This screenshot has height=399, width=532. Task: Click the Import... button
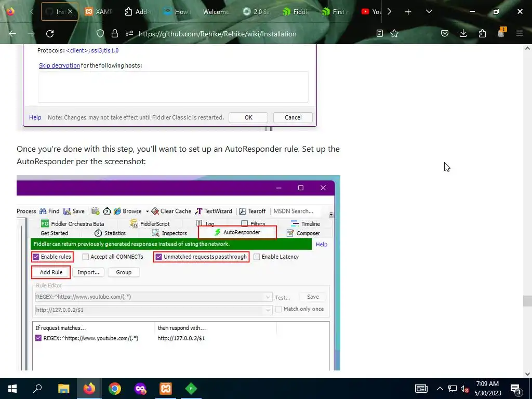pyautogui.click(x=88, y=272)
